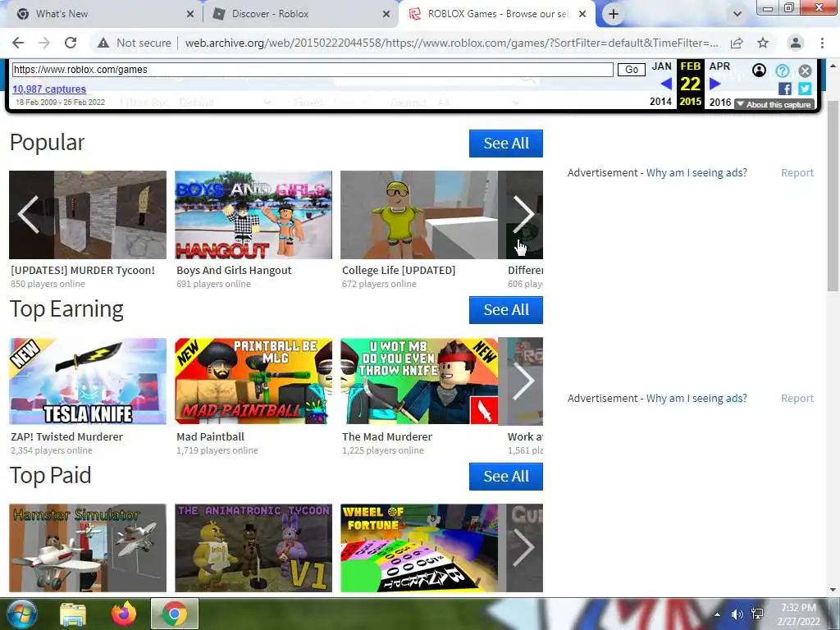The image size is (840, 630).
Task: Open Chrome's three-dot menu
Action: [822, 43]
